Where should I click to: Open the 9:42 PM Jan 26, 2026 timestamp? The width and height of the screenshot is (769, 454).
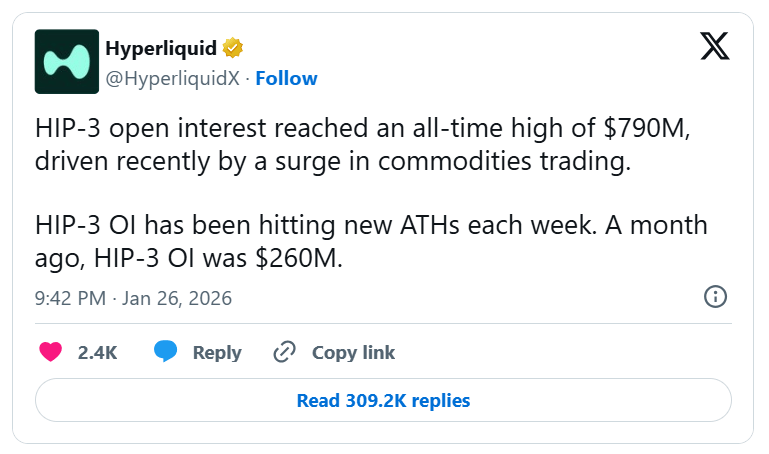coord(133,298)
